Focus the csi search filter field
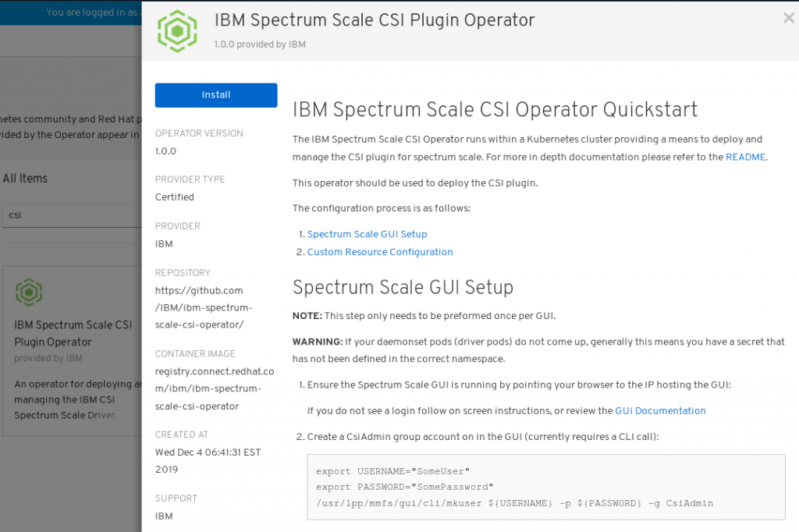 point(72,215)
